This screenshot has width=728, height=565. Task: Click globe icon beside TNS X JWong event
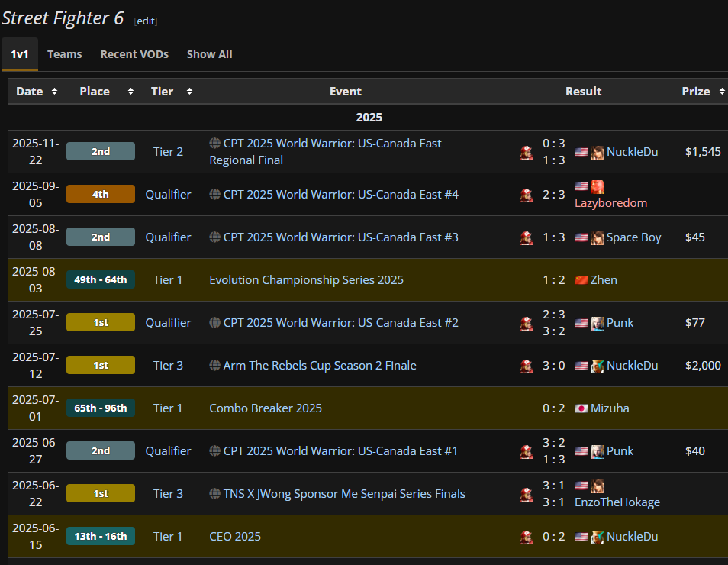214,493
